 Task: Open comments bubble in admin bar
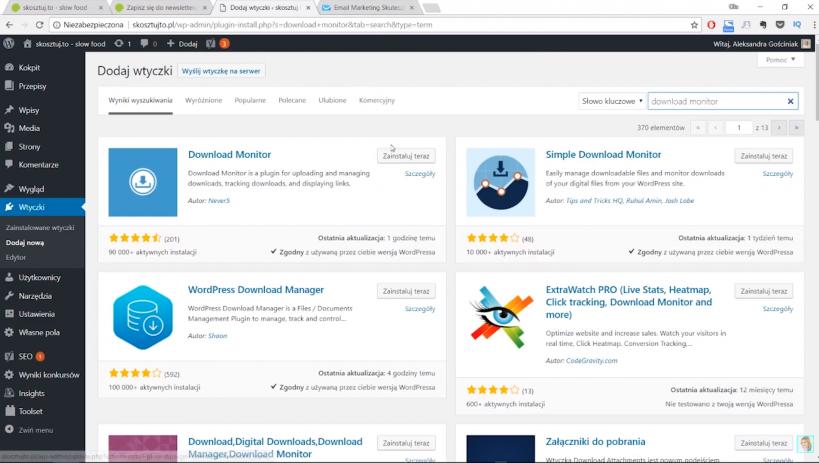click(x=148, y=44)
